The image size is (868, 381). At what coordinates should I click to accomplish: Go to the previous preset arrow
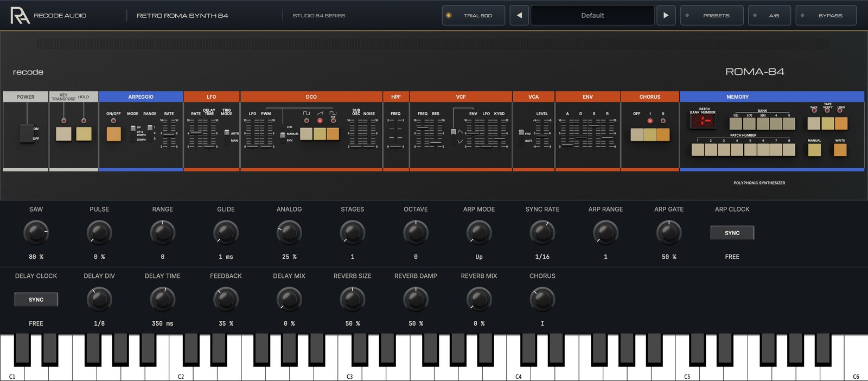pyautogui.click(x=519, y=15)
